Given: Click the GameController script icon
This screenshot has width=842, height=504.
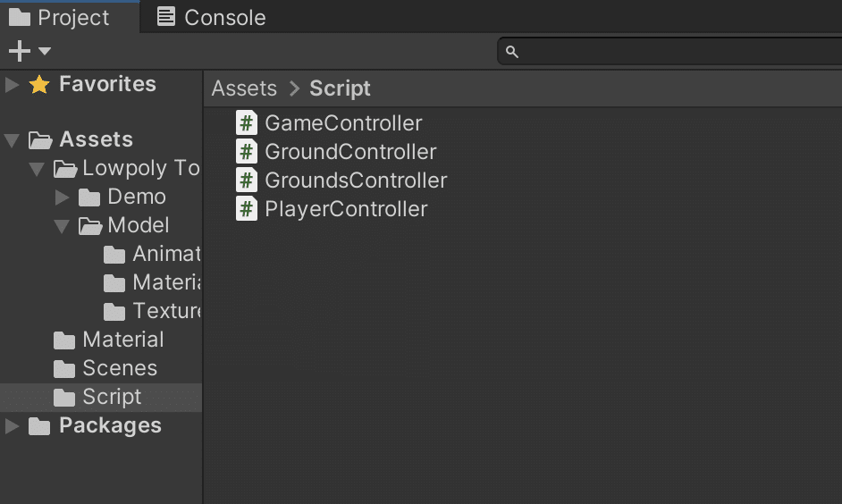Looking at the screenshot, I should [247, 123].
